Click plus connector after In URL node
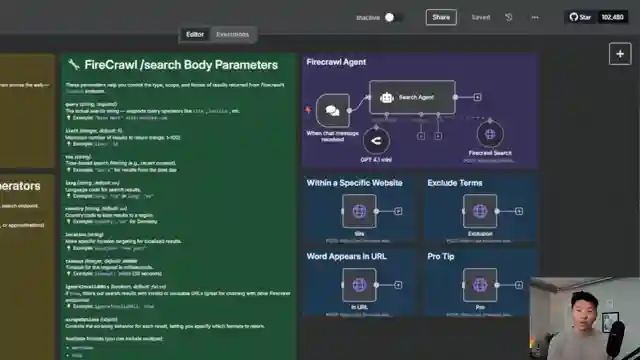 click(398, 285)
